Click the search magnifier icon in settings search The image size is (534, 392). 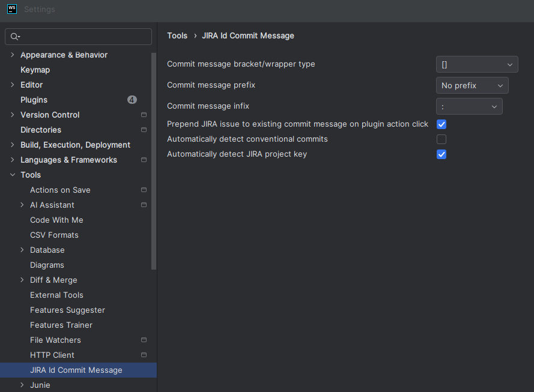coord(14,37)
